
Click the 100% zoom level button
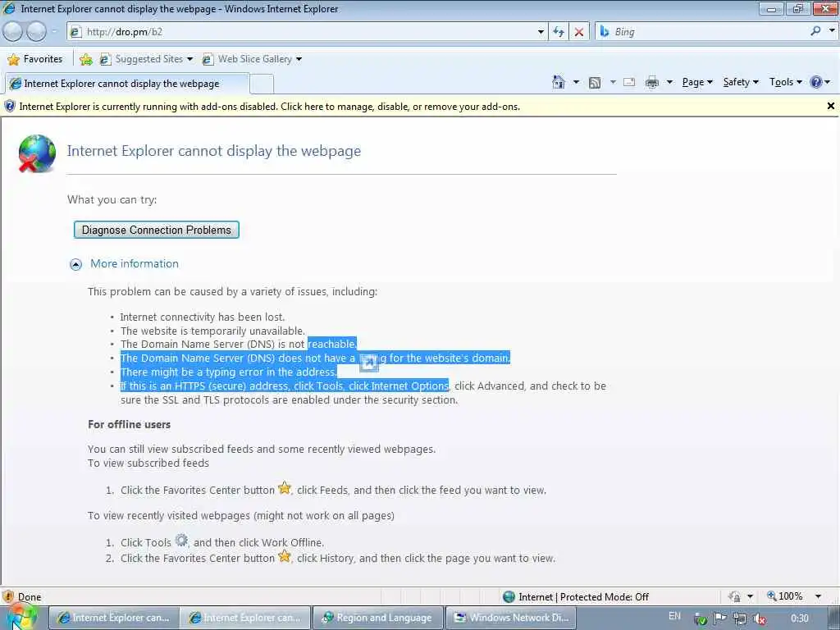click(785, 596)
